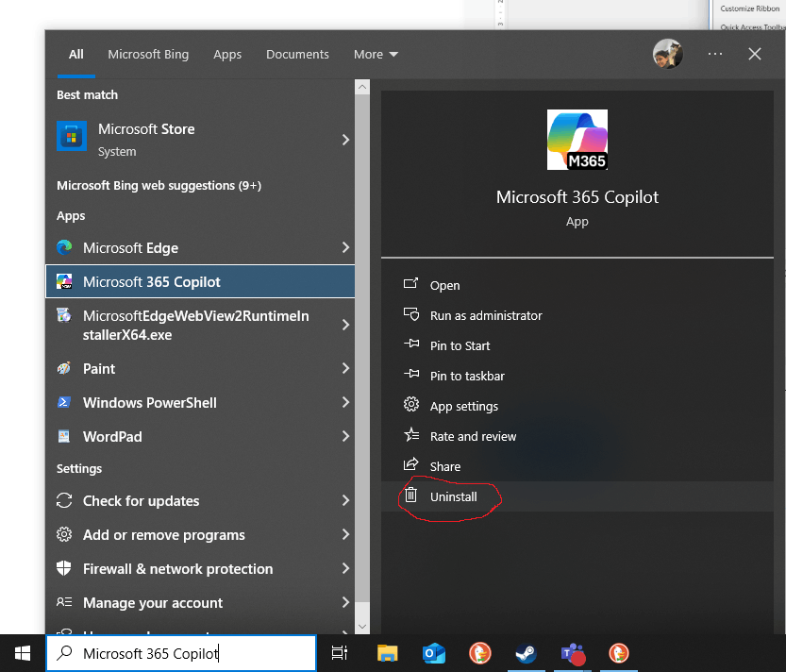The height and width of the screenshot is (672, 786).
Task: Open the three-dot options menu
Action: [715, 54]
